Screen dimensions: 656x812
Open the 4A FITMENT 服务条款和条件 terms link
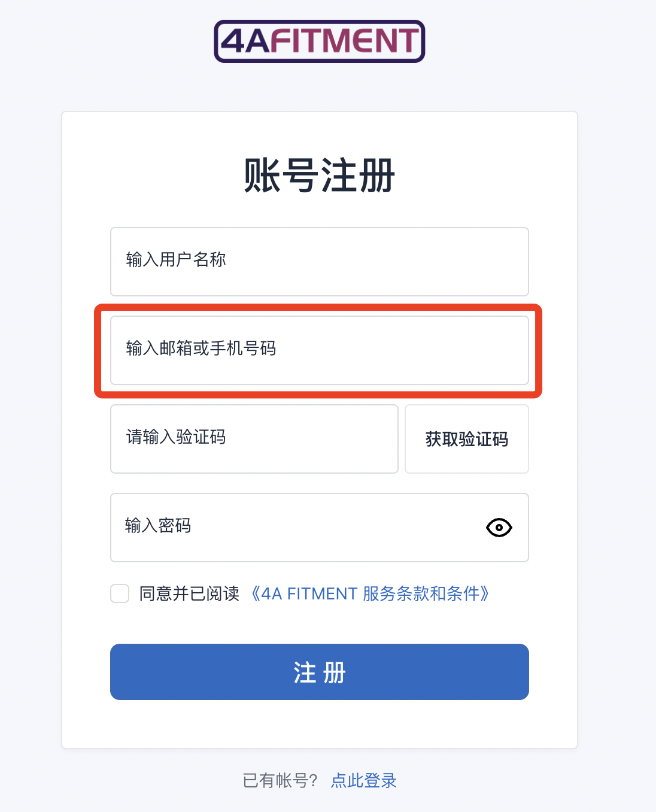[x=370, y=593]
